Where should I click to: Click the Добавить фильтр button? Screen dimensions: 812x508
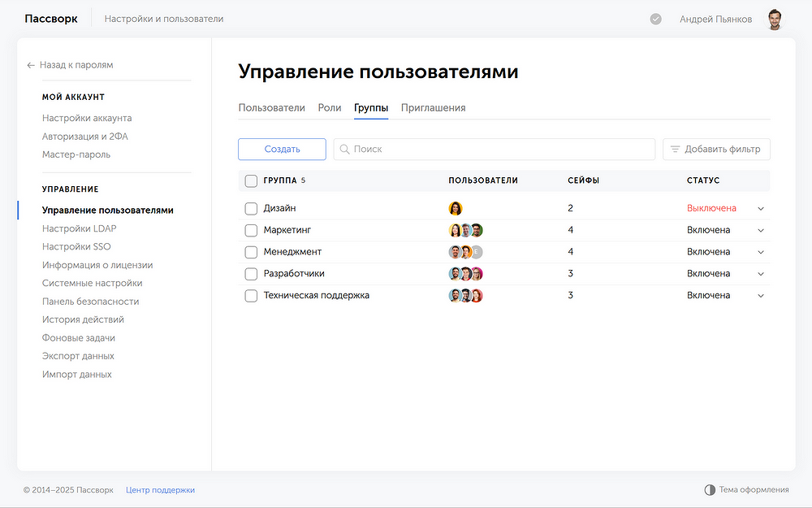coord(717,150)
